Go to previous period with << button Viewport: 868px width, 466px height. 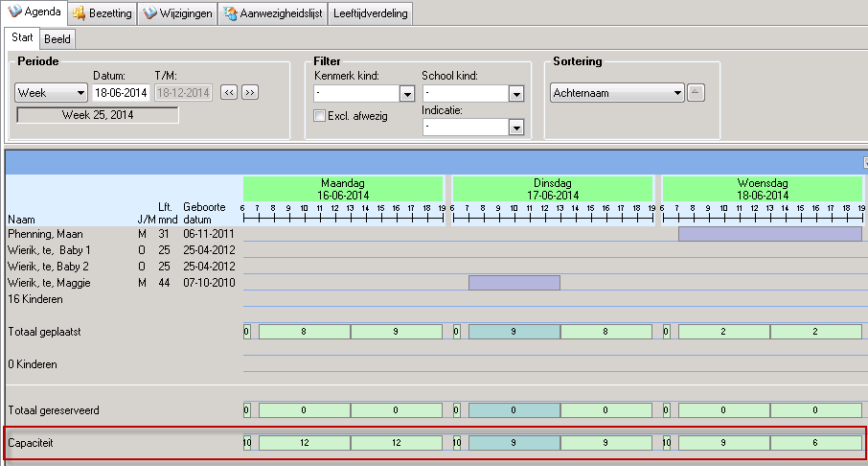tap(229, 92)
